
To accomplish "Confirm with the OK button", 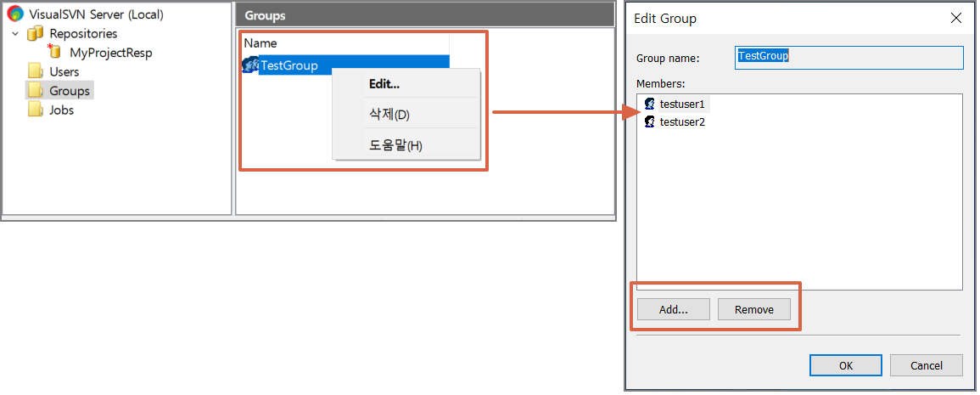I will pos(846,365).
